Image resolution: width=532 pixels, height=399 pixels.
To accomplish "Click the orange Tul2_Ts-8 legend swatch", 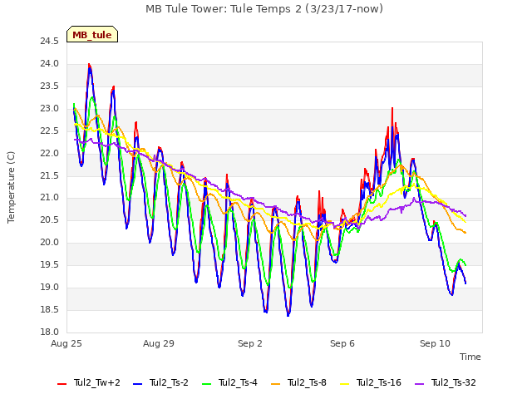I will click(x=276, y=384).
